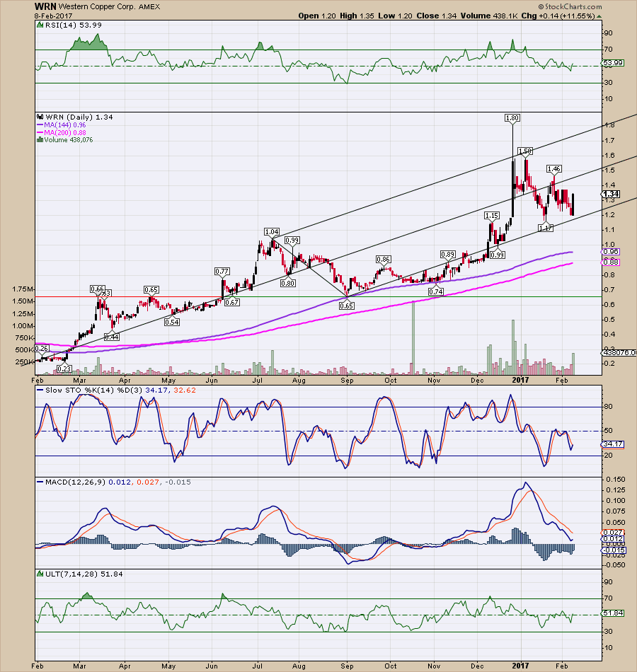Click the 438076 volume tag on right axis
The image size is (637, 672).
coord(619,353)
